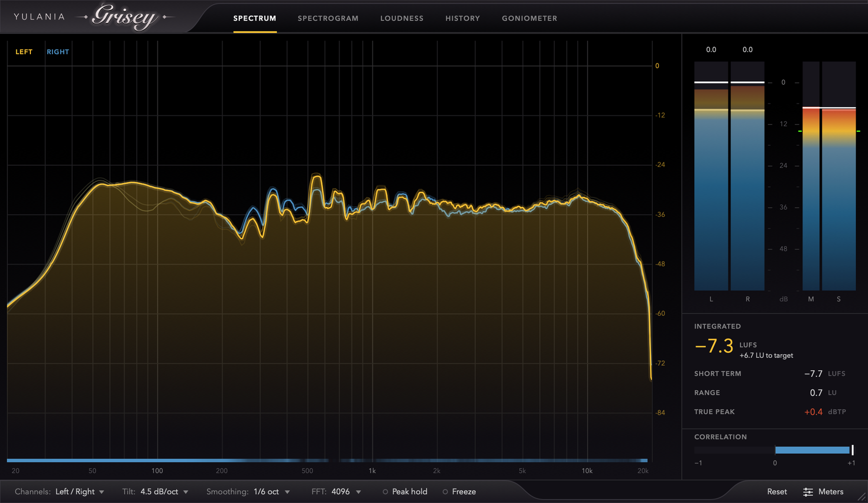Screen dimensions: 868x503
Task: Click the Meters label
Action: (831, 492)
